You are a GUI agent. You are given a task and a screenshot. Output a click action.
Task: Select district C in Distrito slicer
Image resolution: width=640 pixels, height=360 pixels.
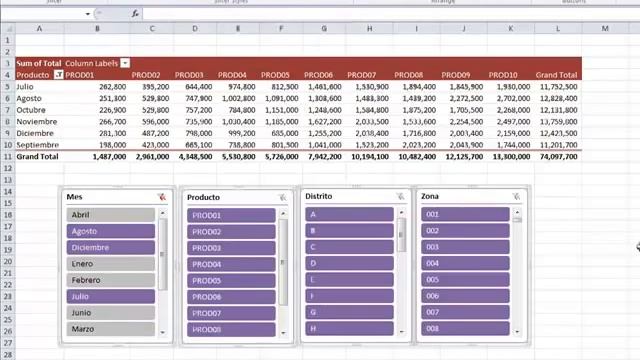point(349,247)
